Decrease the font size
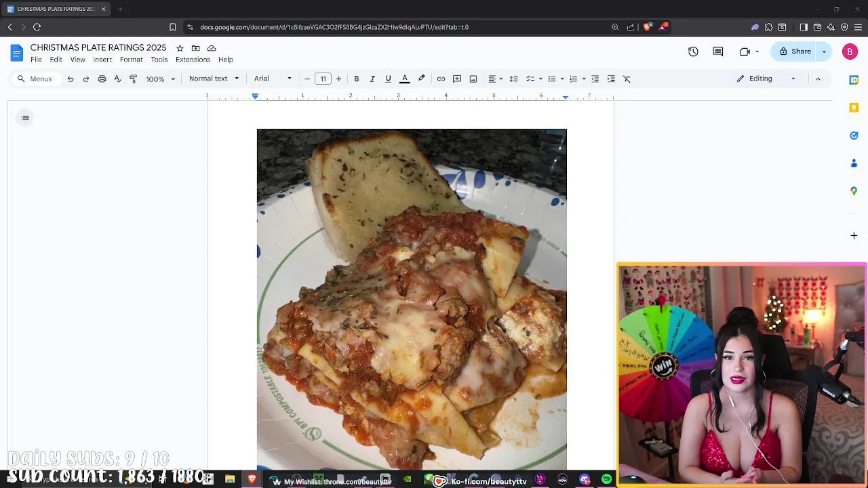Image resolution: width=868 pixels, height=488 pixels. (307, 79)
